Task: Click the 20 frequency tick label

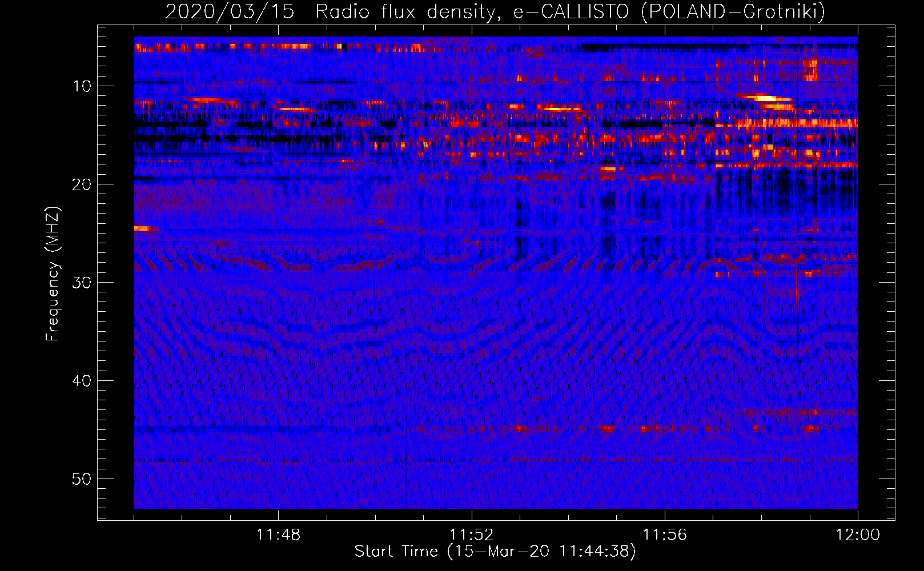Action: point(82,184)
